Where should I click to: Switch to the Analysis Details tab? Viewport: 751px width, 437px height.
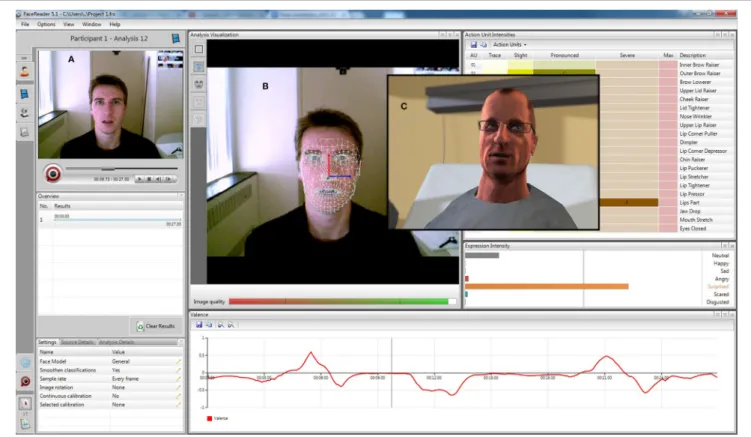(x=116, y=342)
